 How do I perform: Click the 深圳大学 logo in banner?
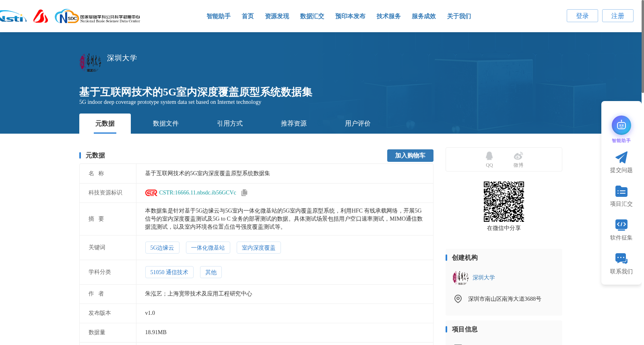90,63
